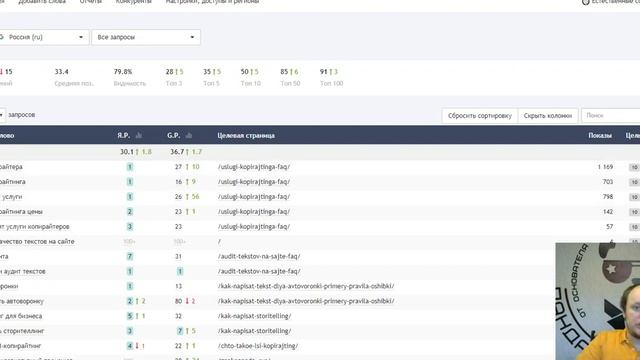Select the Средняя поз. 33.4 statistic

(73, 77)
